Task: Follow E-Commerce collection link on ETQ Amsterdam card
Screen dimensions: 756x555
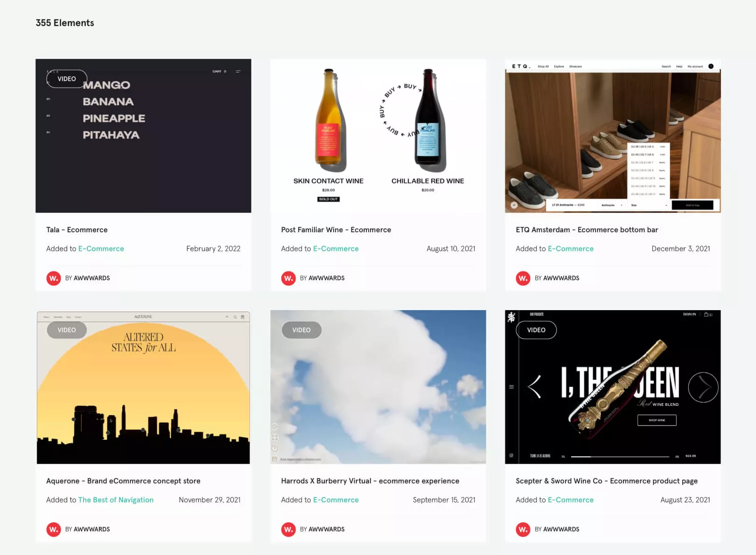Action: [571, 249]
